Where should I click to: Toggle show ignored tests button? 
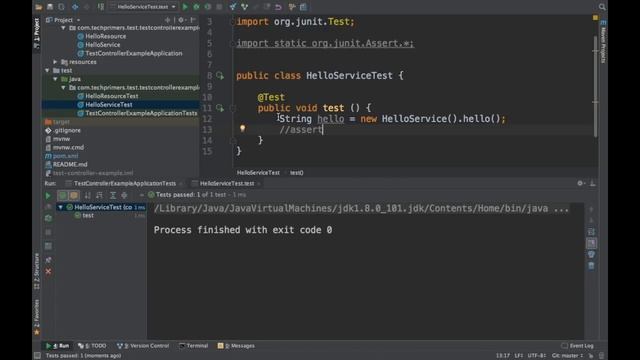click(74, 196)
